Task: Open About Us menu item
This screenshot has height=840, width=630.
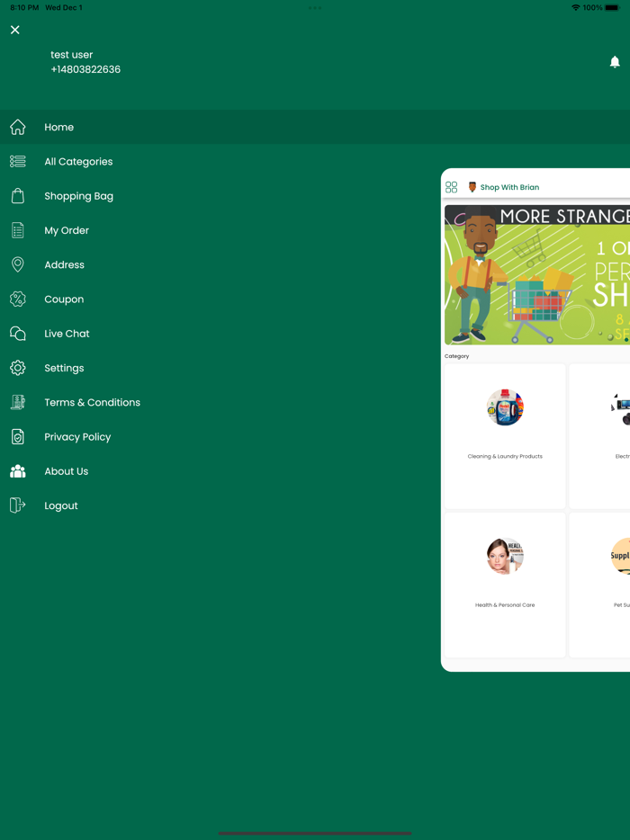Action: click(x=67, y=471)
